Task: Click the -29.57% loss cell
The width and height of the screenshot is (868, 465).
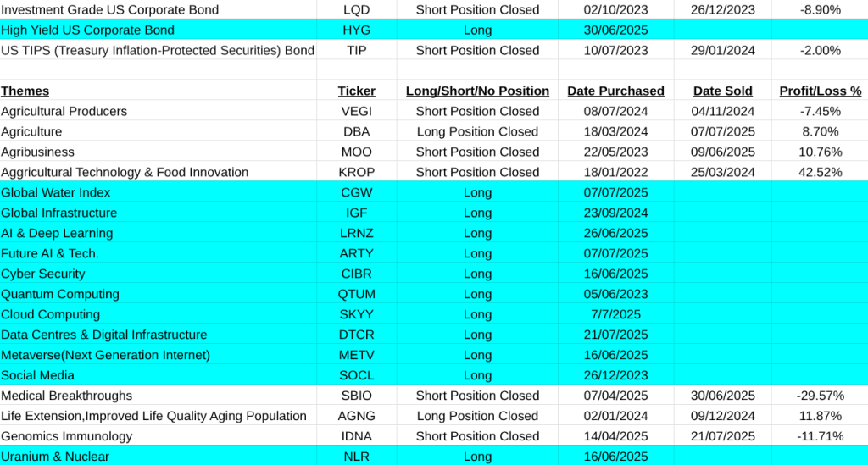Action: coord(820,396)
